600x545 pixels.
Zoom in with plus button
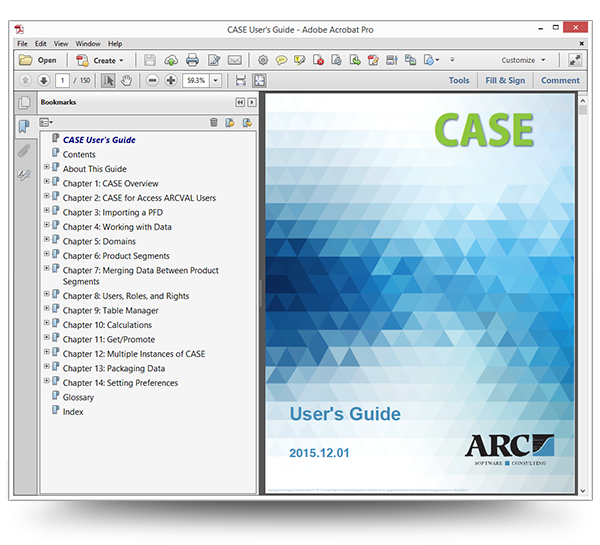(x=171, y=80)
